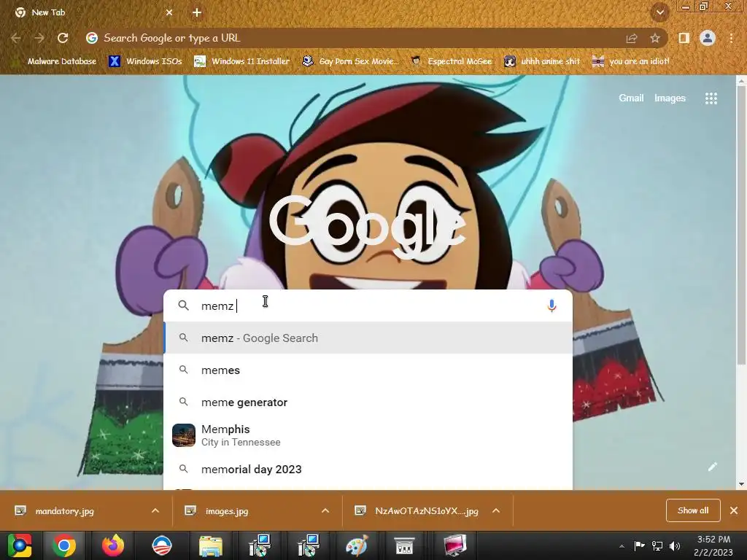Click the Show all downloads button
This screenshot has height=560, width=747.
[693, 510]
